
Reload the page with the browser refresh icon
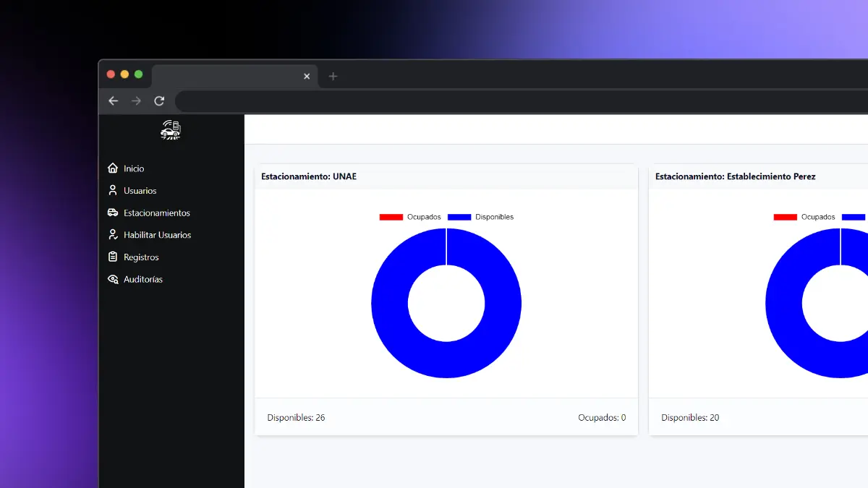click(159, 101)
